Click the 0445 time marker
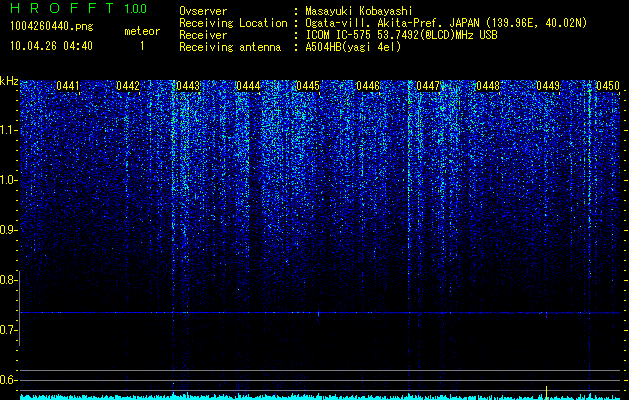This screenshot has width=629, height=400. [x=308, y=86]
